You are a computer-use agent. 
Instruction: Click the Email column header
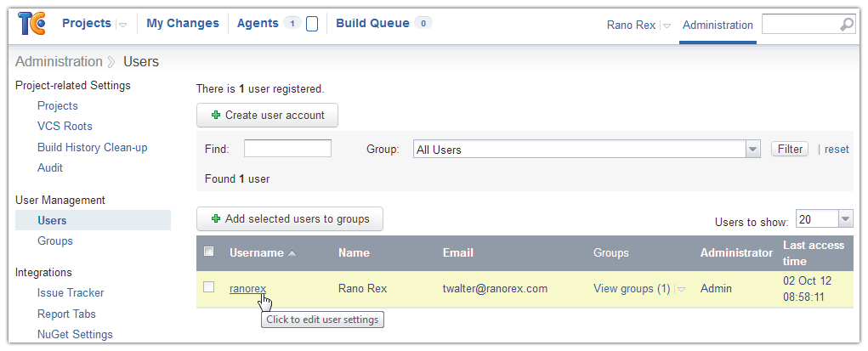coord(457,253)
